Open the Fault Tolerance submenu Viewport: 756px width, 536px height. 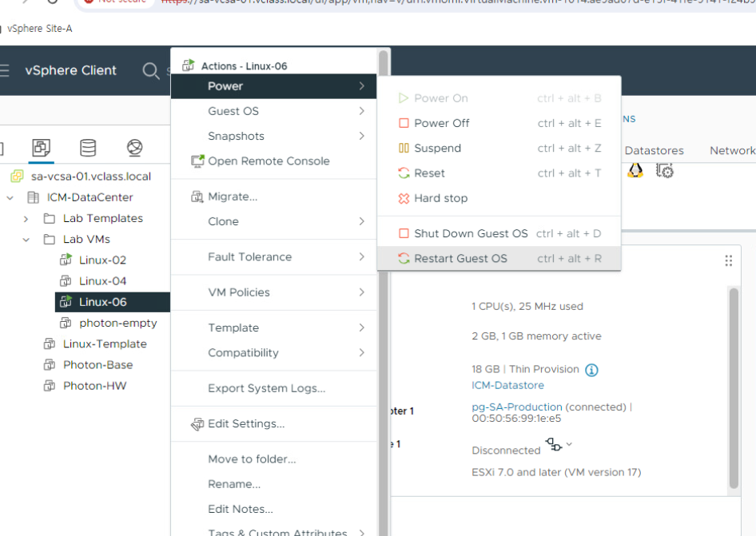pyautogui.click(x=273, y=257)
